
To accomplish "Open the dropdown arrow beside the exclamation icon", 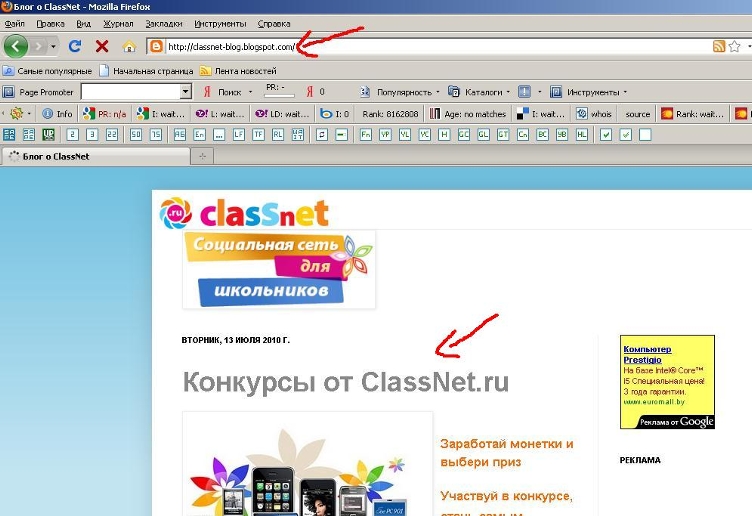I will [x=540, y=92].
